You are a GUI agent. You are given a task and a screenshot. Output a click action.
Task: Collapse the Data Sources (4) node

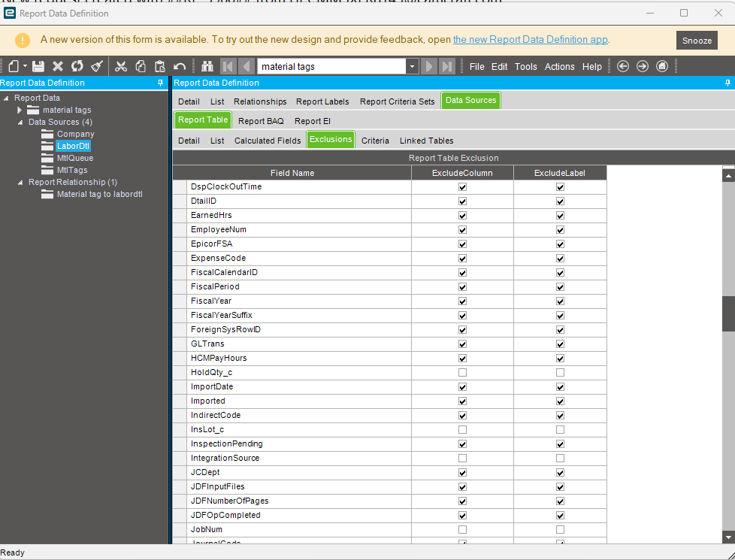point(20,123)
